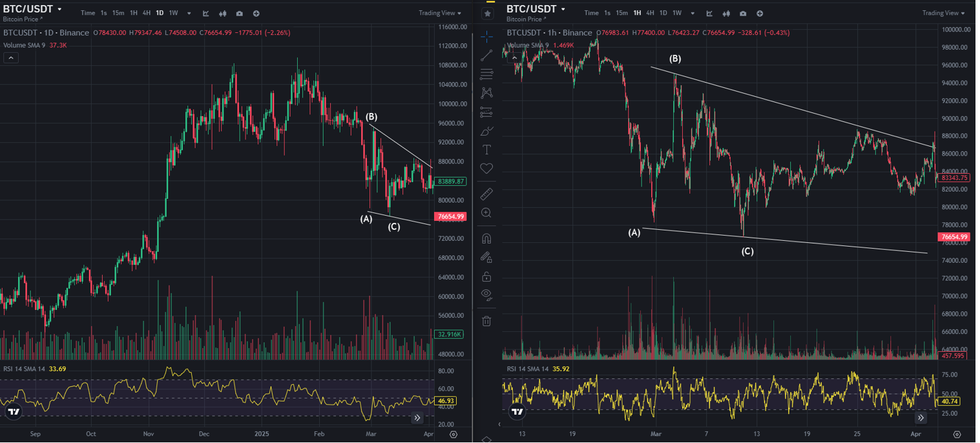Open more timeframes dropdown in left chart
This screenshot has width=980, height=443.
189,13
